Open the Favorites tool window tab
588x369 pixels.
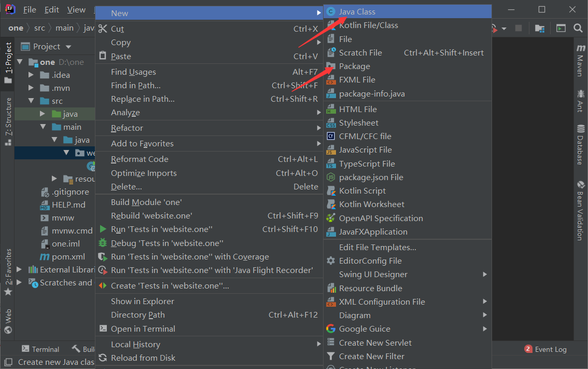[8, 272]
